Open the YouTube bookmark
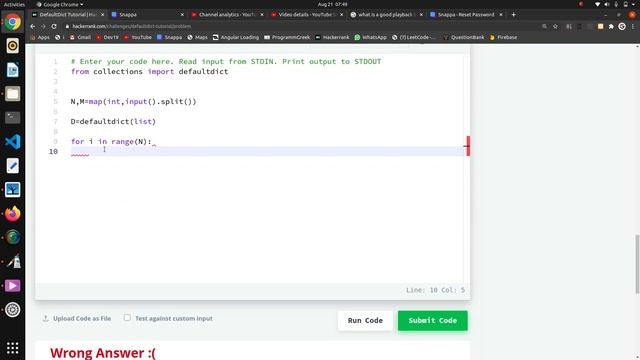 coord(138,37)
